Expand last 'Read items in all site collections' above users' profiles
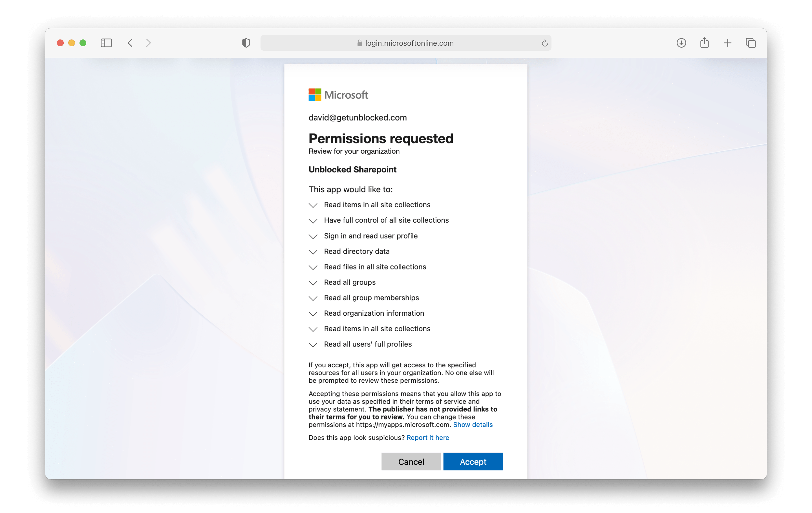This screenshot has height=513, width=812. [x=313, y=329]
